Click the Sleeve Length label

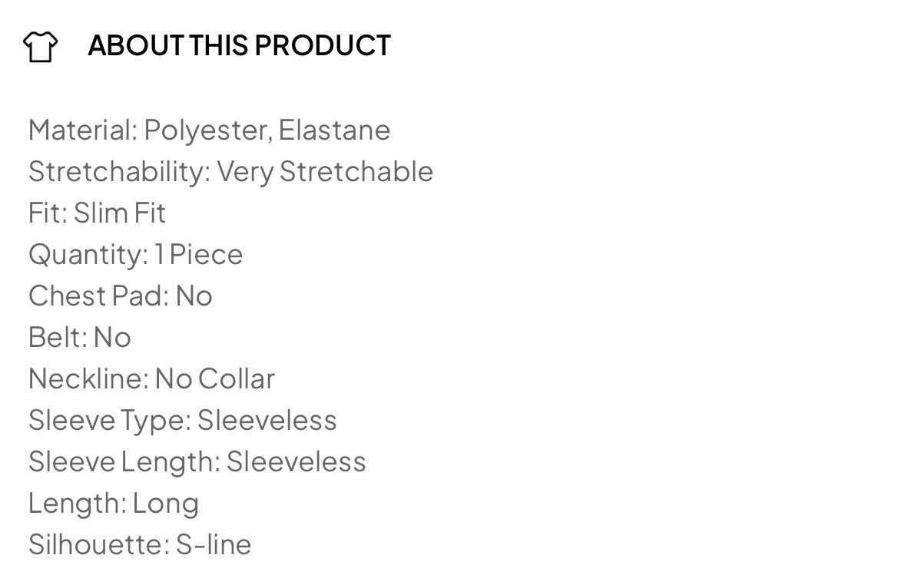(x=123, y=462)
